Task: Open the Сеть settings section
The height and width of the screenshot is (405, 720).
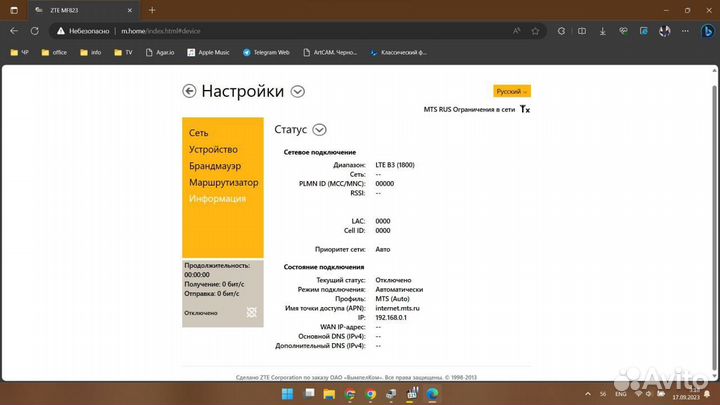Action: pyautogui.click(x=198, y=133)
